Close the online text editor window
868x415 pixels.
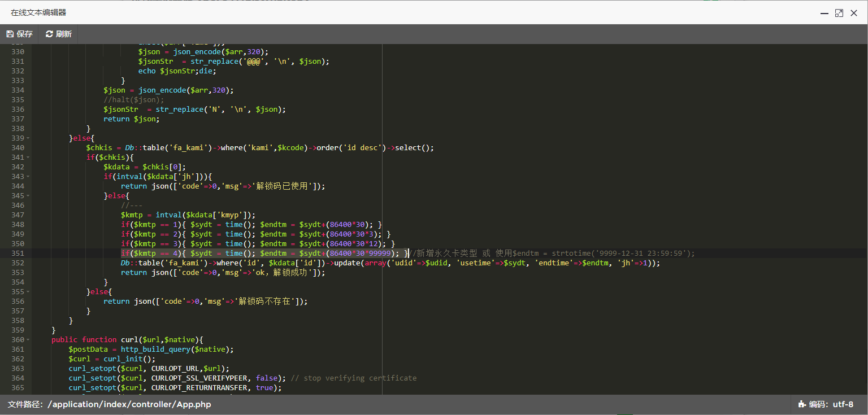854,12
